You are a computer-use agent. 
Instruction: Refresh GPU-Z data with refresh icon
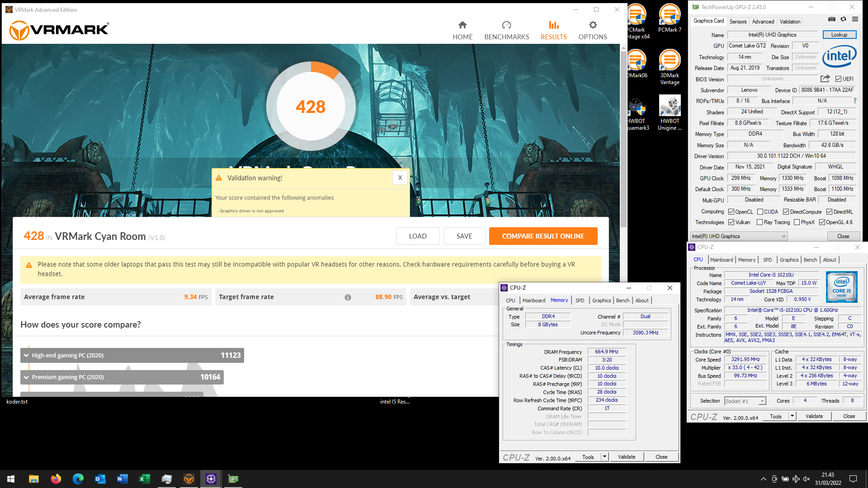pos(843,19)
